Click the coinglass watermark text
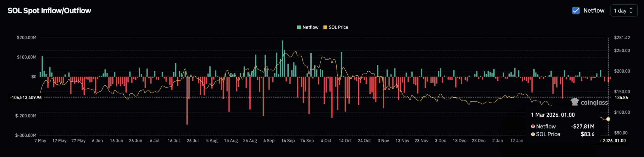 594,103
